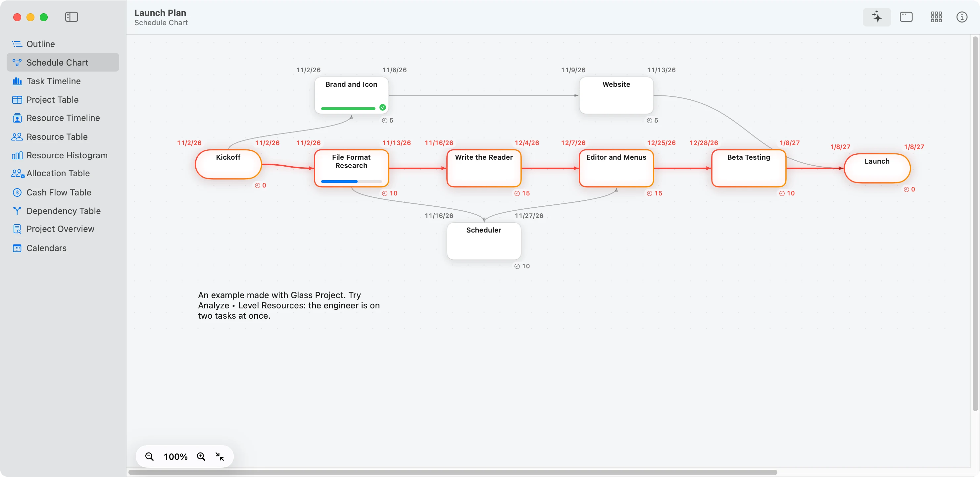
Task: Click the Launch Plan title
Action: click(160, 13)
